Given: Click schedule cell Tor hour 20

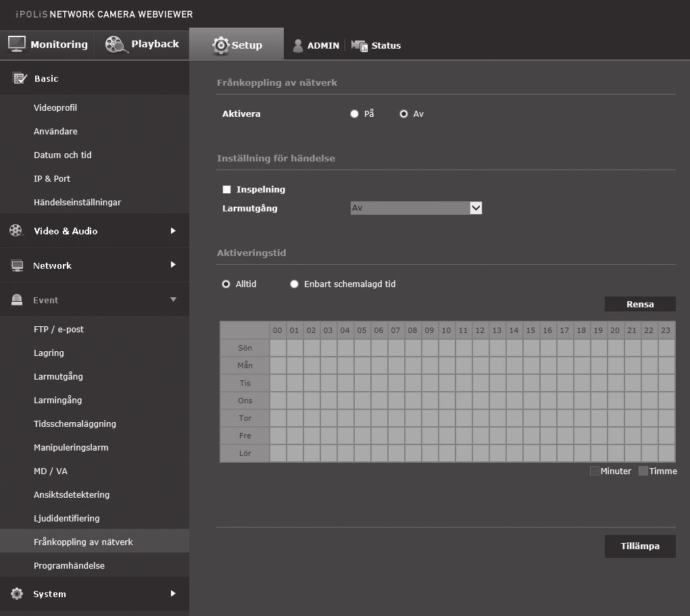Looking at the screenshot, I should pos(616,418).
